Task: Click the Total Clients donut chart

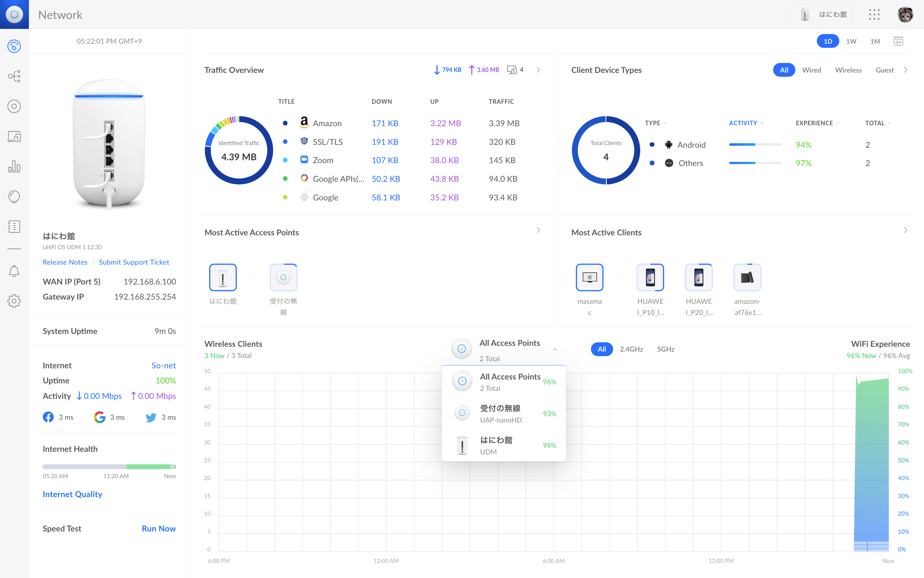Action: (x=606, y=150)
